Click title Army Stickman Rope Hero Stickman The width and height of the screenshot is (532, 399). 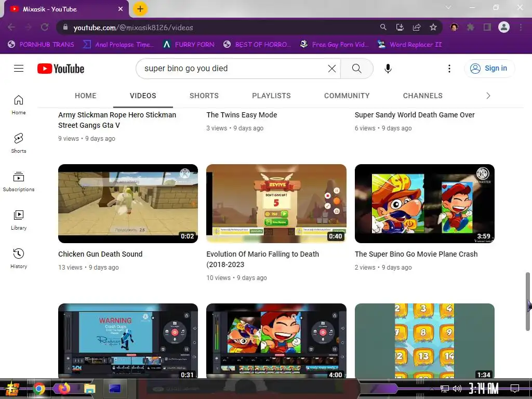pos(117,120)
